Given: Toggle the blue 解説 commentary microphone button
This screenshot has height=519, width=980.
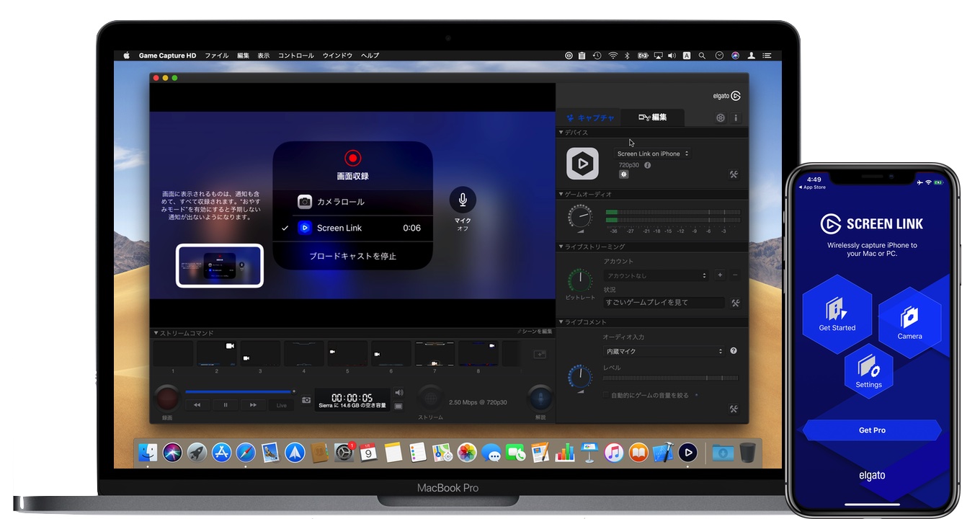Looking at the screenshot, I should point(540,399).
